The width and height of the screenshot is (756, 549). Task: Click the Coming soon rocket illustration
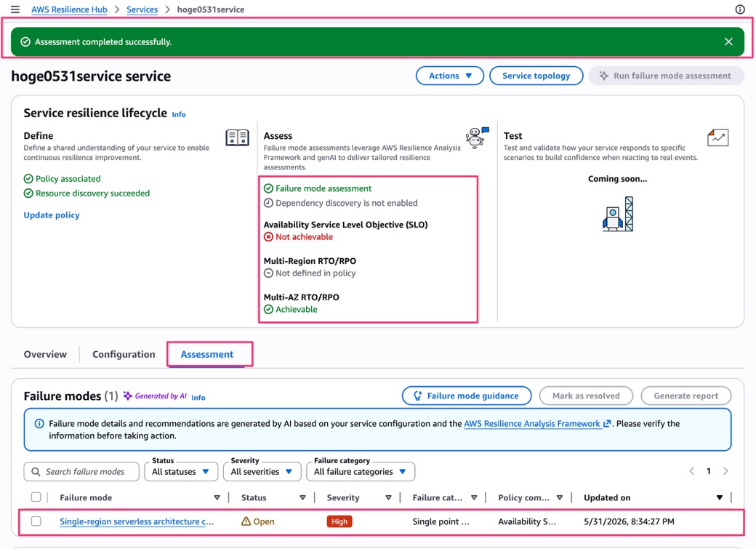pos(618,214)
